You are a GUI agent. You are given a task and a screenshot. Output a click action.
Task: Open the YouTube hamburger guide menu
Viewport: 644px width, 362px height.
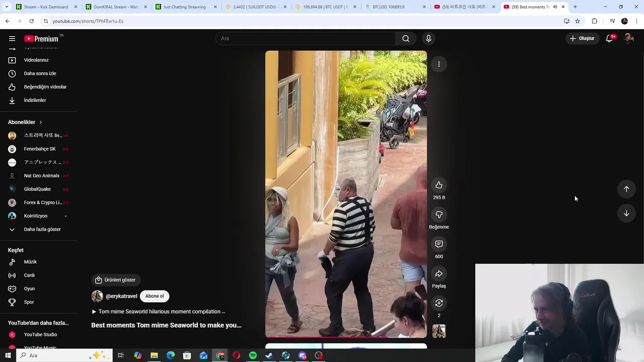coord(12,39)
